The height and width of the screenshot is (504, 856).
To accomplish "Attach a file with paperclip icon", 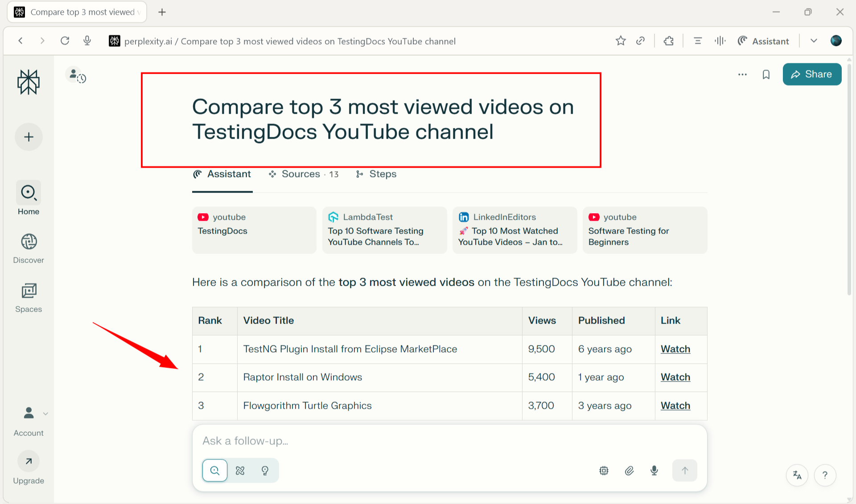I will coord(629,471).
